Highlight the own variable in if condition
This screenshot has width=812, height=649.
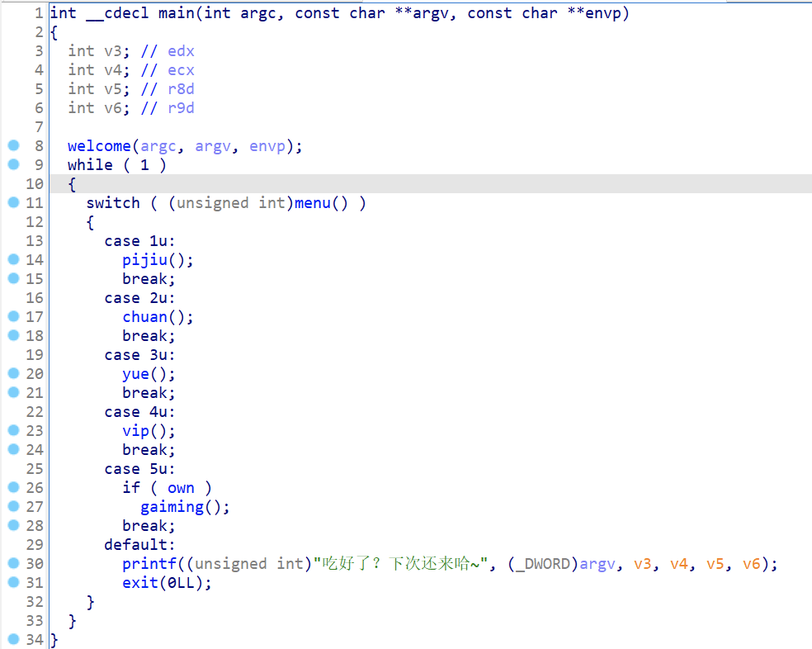point(181,488)
